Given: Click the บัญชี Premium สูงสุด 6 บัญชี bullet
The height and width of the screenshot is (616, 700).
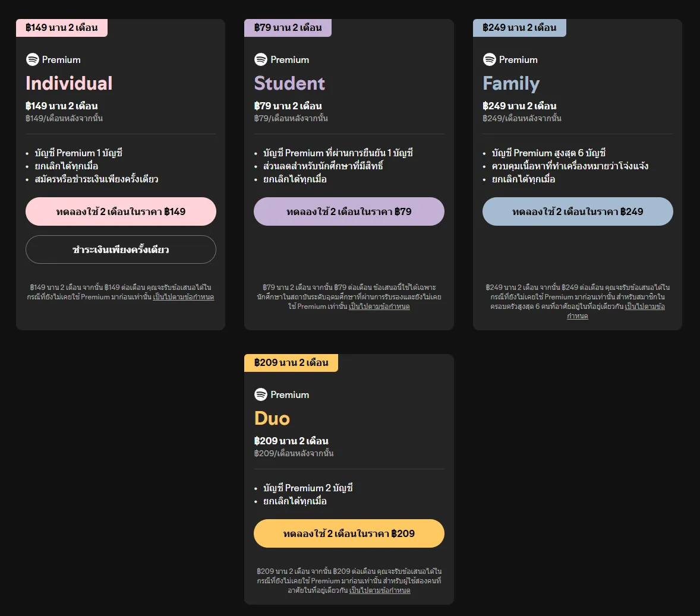Looking at the screenshot, I should click(548, 153).
